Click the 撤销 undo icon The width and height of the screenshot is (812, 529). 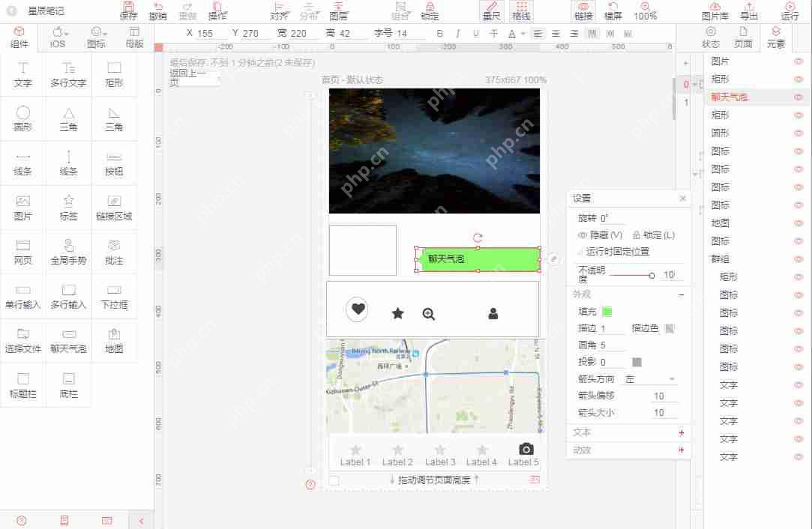pos(158,10)
